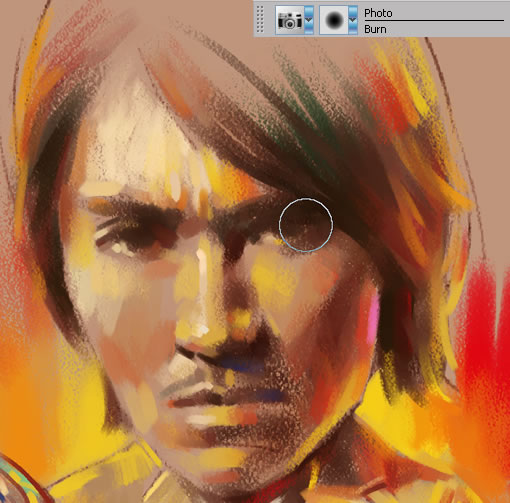The width and height of the screenshot is (510, 503).
Task: Open the brush variant dropdown arrow
Action: coord(353,20)
